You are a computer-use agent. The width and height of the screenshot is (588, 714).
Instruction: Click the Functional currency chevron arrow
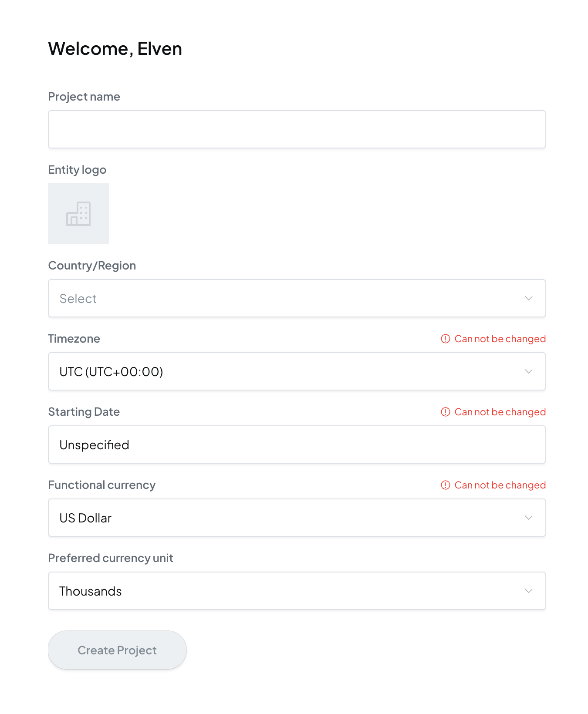[528, 518]
